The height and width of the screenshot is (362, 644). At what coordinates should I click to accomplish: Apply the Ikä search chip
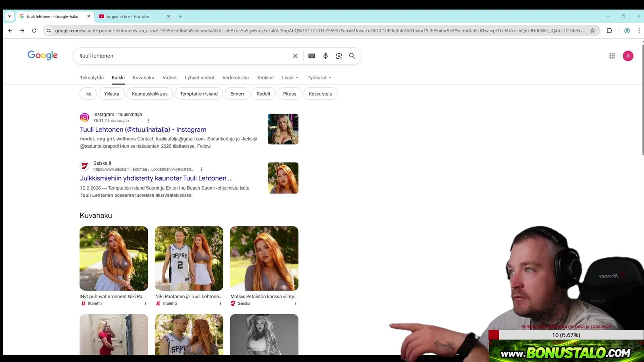88,94
